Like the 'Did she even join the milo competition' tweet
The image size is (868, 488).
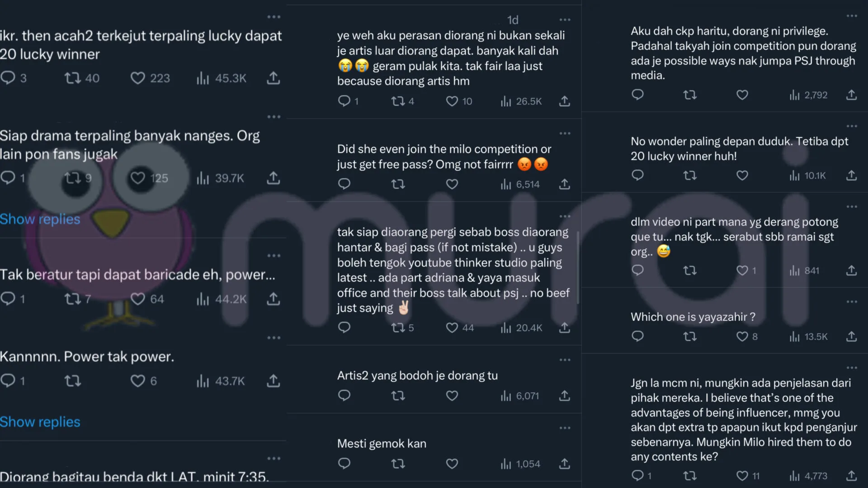452,184
